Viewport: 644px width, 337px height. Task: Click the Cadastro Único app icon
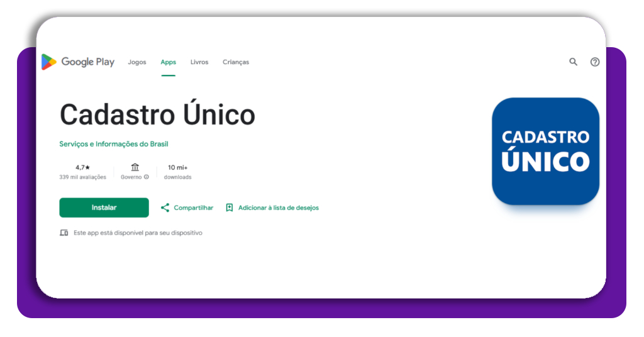point(545,151)
